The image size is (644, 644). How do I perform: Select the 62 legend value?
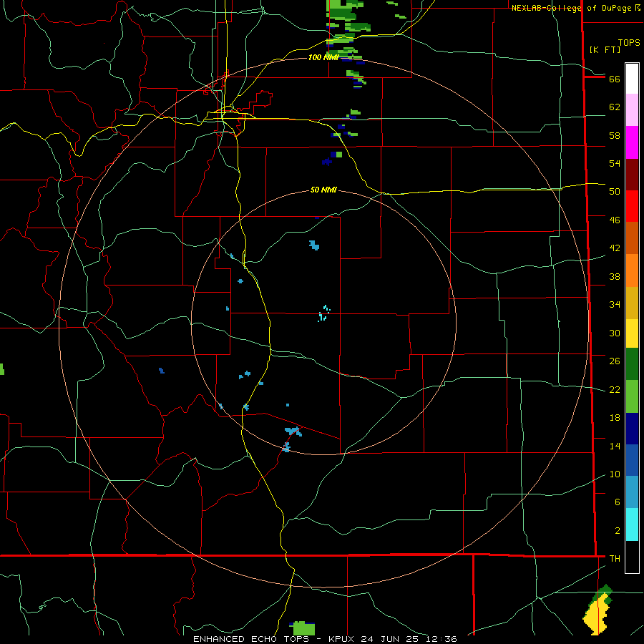[x=615, y=107]
